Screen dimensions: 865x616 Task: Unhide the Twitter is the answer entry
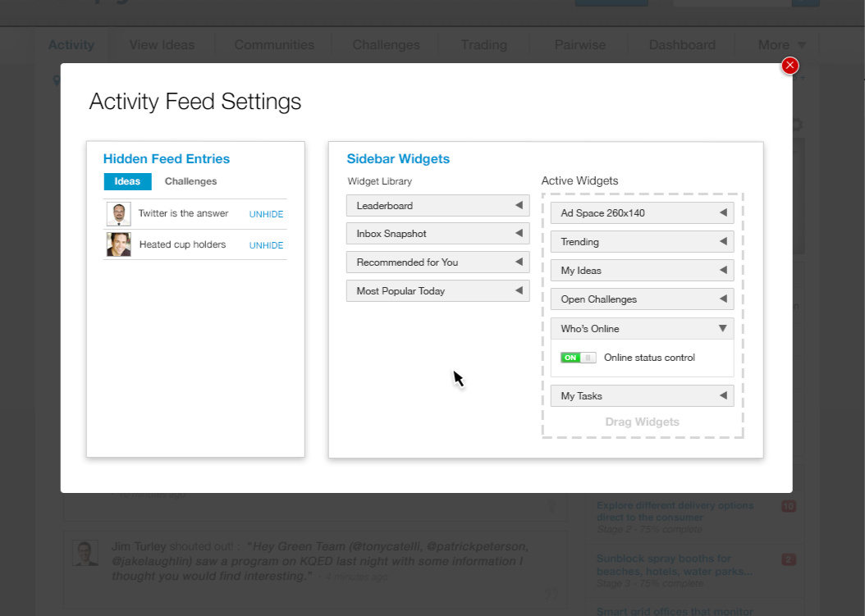pyautogui.click(x=266, y=215)
